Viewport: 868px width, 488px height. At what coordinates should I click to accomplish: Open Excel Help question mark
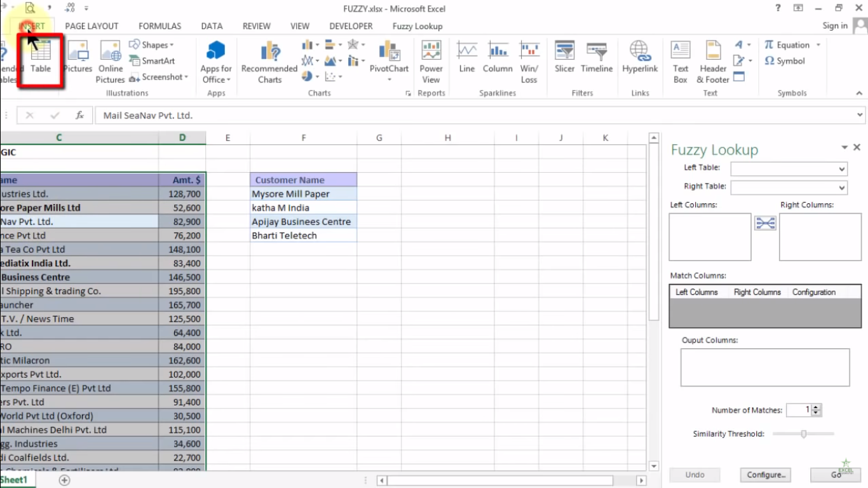click(778, 8)
